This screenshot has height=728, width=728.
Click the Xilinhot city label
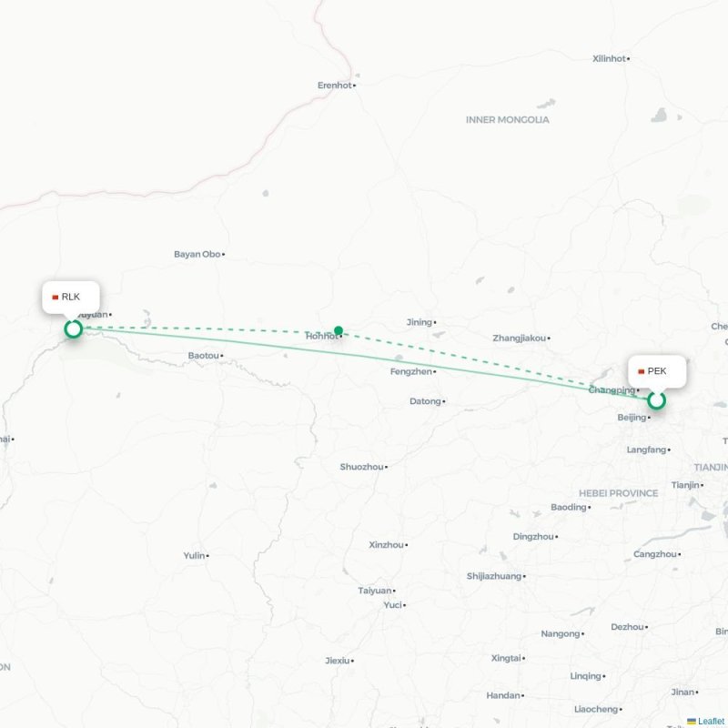609,58
